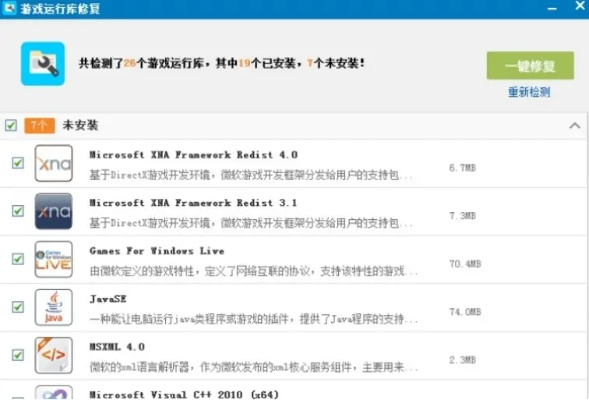Minimize the 游戏运行库修复 window

tap(552, 8)
